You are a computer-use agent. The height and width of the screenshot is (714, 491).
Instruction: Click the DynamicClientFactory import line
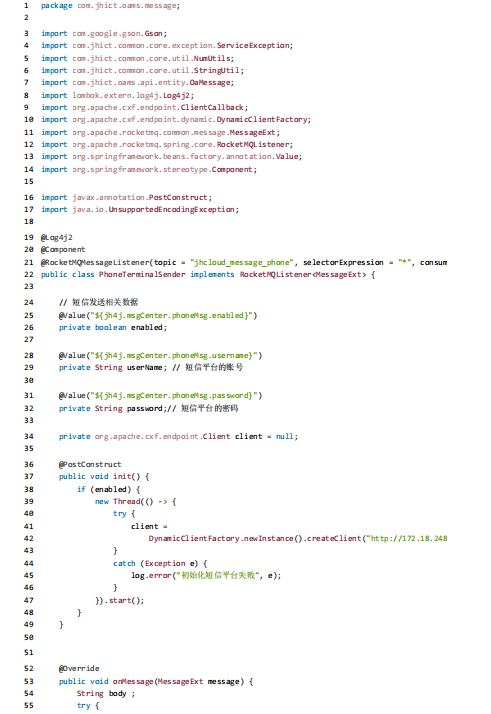pos(176,119)
